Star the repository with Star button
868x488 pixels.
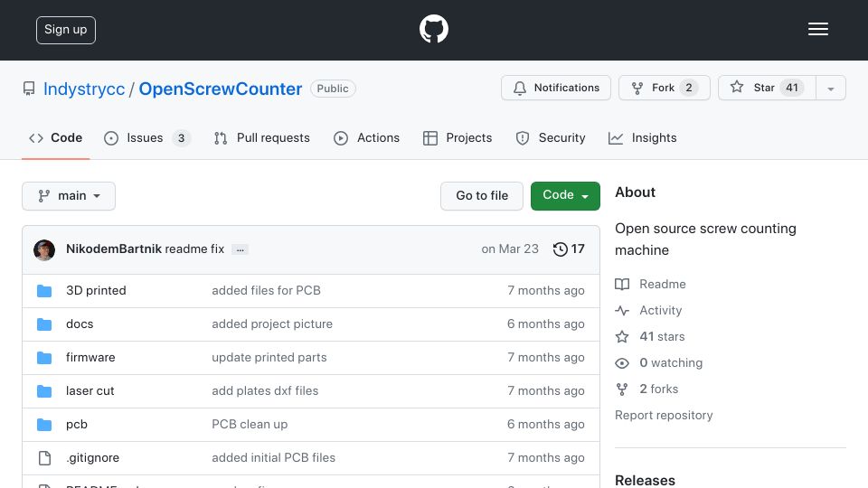tap(767, 88)
